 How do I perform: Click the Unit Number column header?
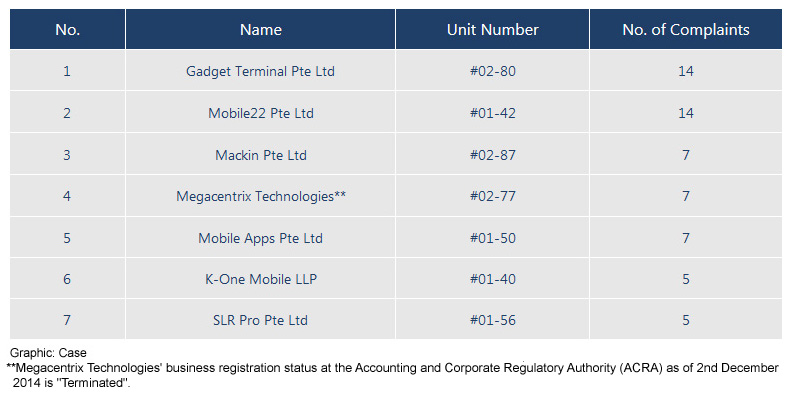[x=492, y=30]
